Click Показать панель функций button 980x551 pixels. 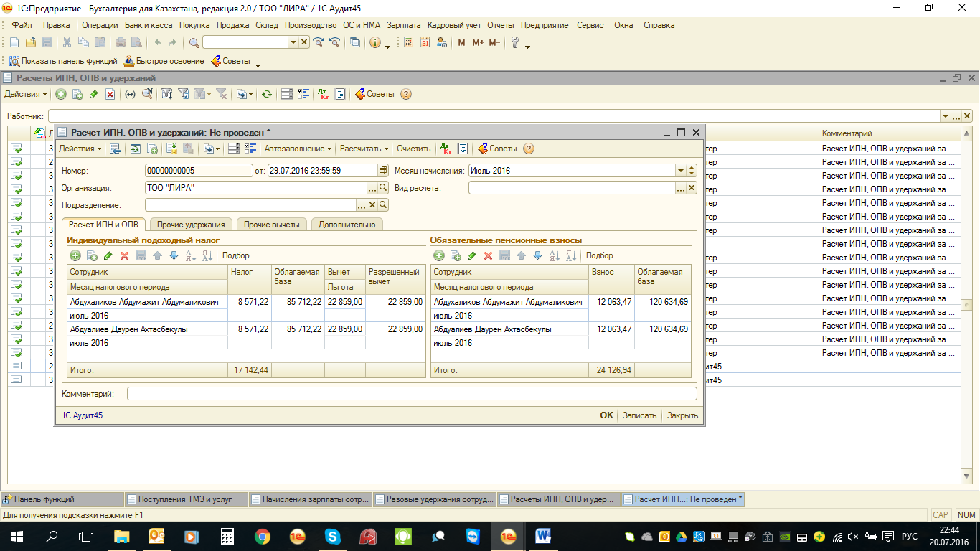tap(62, 61)
